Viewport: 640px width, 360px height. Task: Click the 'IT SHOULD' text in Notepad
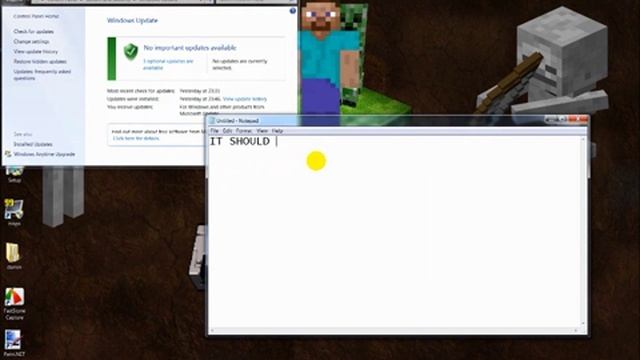240,142
